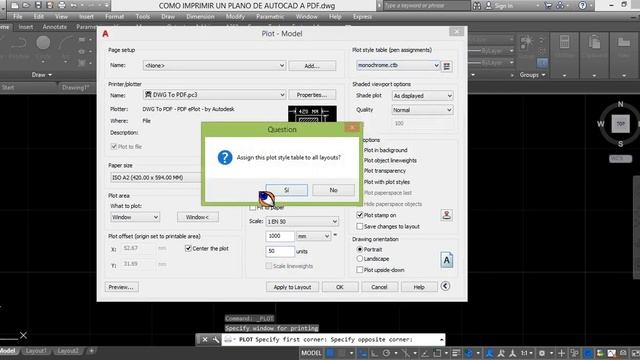Click the 50 units input field
Screen dimensions: 640x360
280,251
